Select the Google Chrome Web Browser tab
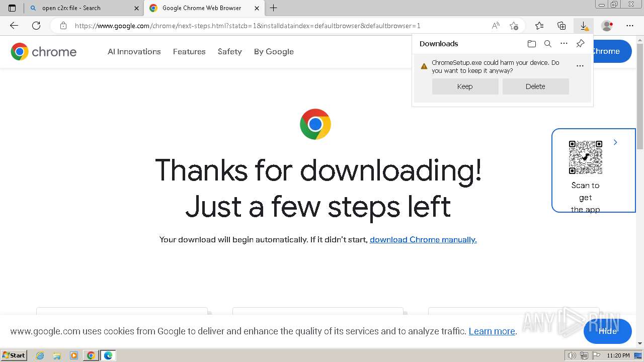Image resolution: width=644 pixels, height=362 pixels. point(204,8)
